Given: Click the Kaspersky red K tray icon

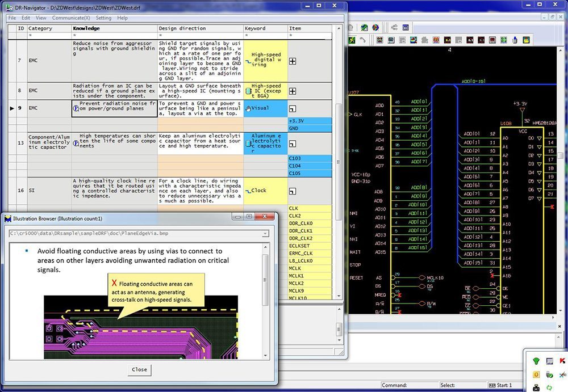Looking at the screenshot, I should pyautogui.click(x=562, y=361).
